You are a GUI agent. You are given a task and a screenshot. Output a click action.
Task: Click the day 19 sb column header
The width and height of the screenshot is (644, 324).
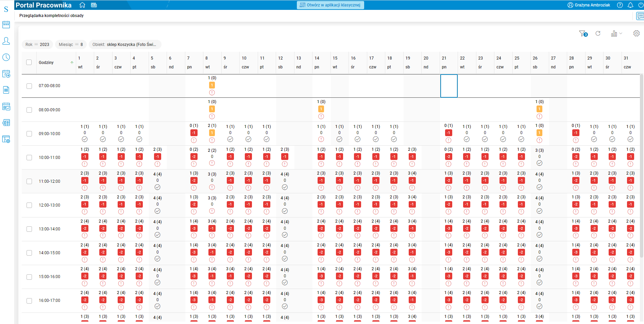[412, 63]
